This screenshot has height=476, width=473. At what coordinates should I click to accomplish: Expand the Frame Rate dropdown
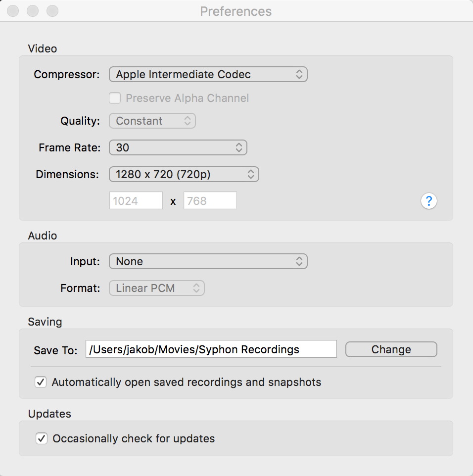[x=178, y=147]
